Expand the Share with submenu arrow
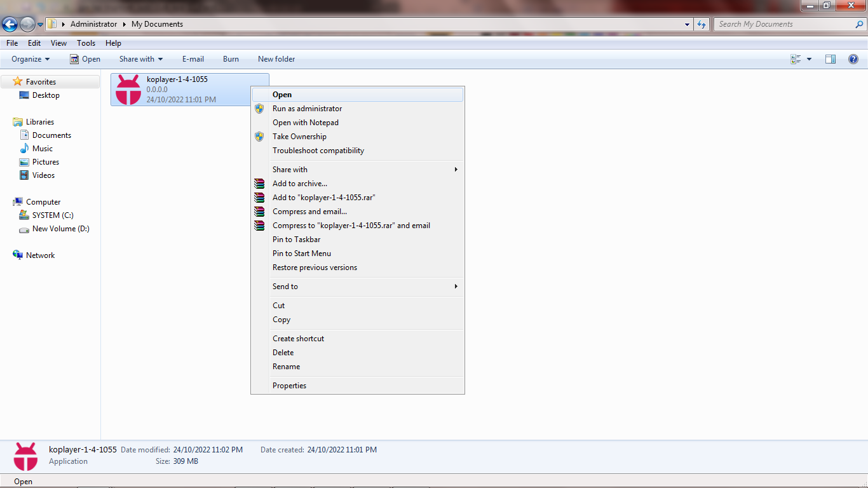 pos(456,170)
